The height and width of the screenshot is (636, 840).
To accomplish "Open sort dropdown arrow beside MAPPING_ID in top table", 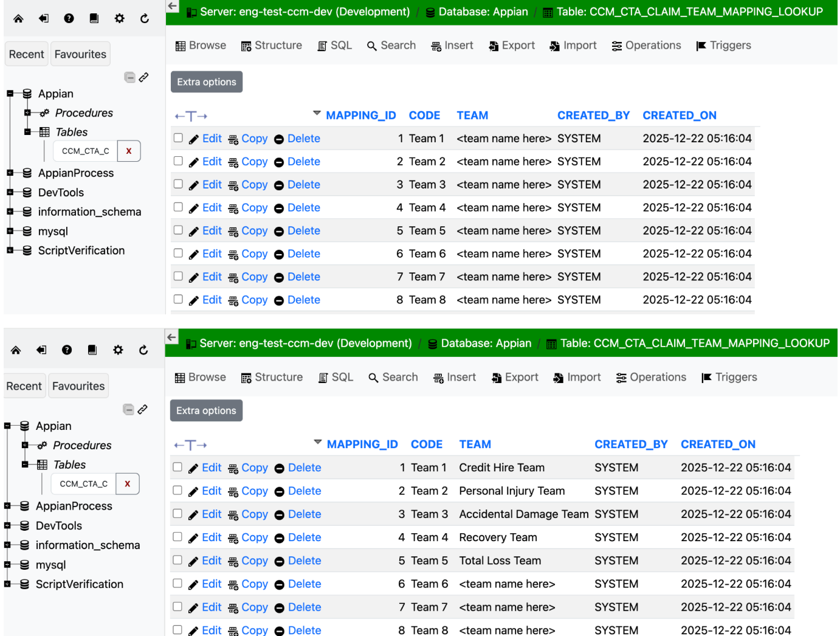I will click(x=317, y=113).
